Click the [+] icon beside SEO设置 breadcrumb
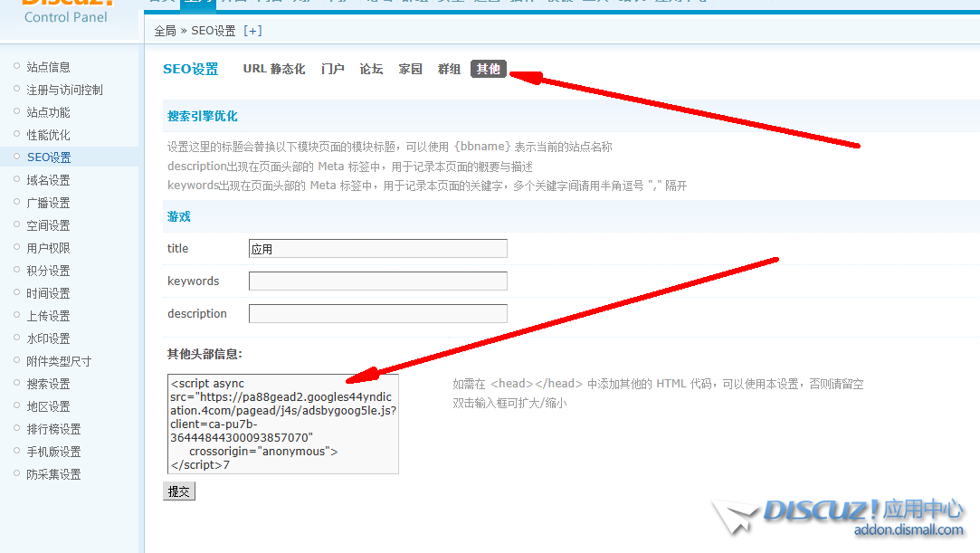 (x=252, y=31)
